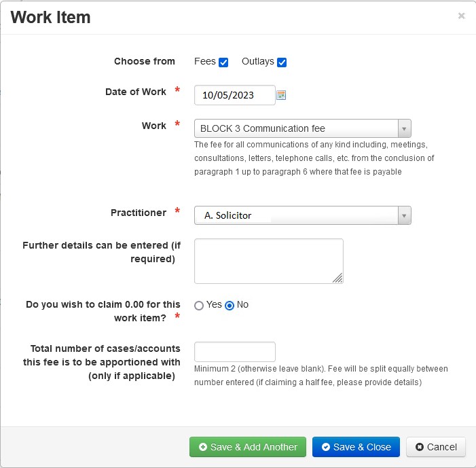
Task: Click the cross icon on Cancel button
Action: tap(420, 447)
